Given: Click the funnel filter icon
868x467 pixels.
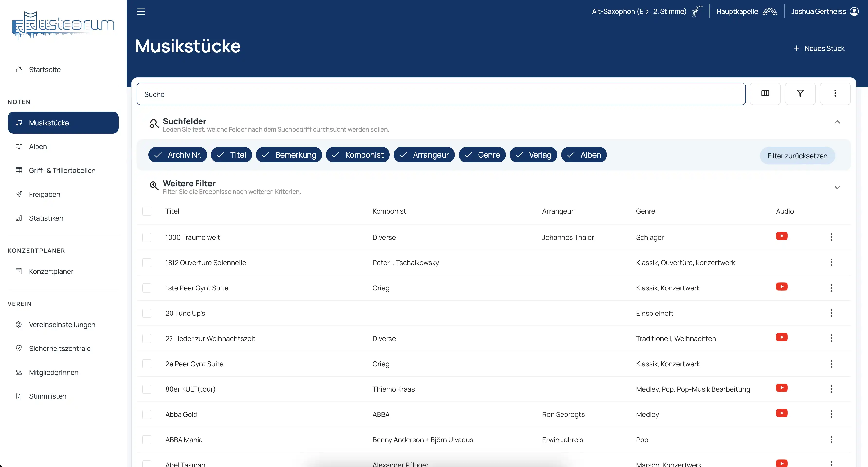Looking at the screenshot, I should click(x=800, y=93).
